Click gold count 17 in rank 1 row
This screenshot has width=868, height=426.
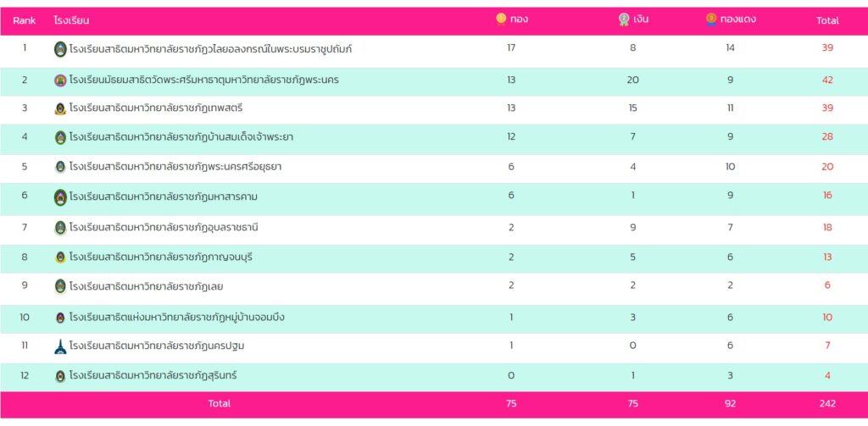[x=511, y=47]
